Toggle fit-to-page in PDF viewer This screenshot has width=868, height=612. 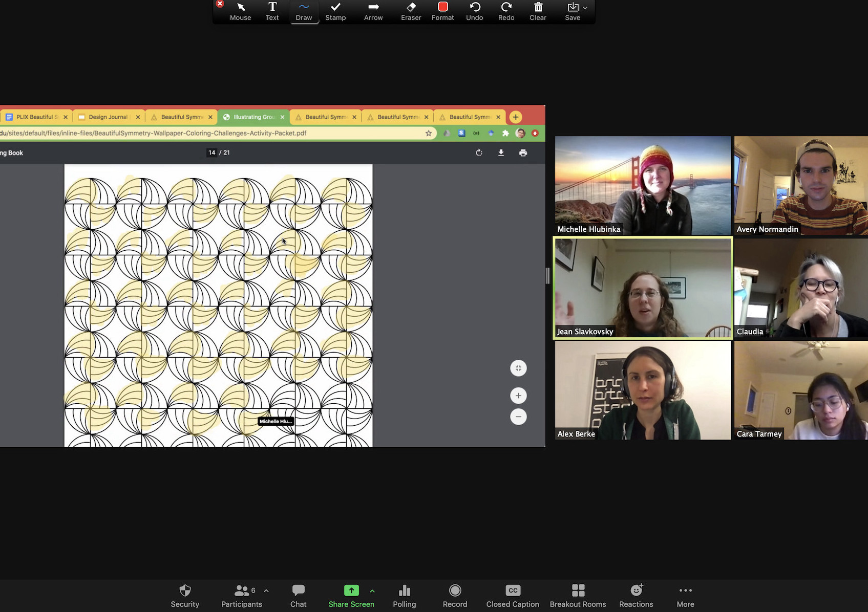tap(518, 368)
